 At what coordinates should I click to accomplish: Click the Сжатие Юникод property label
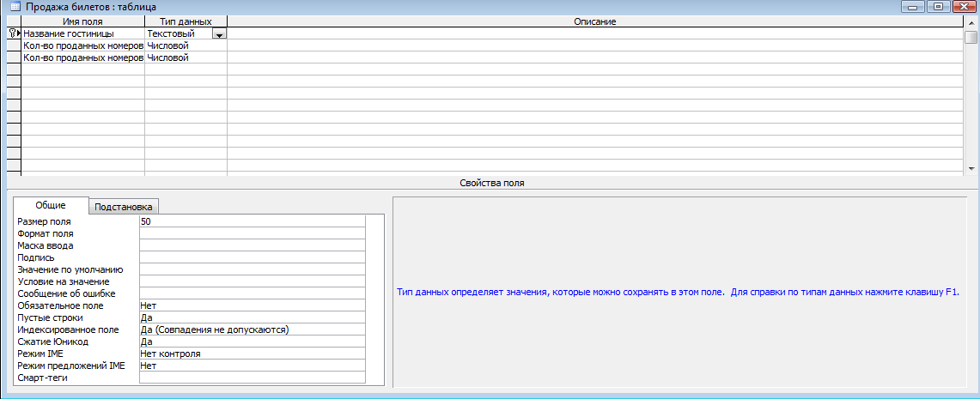(x=52, y=342)
